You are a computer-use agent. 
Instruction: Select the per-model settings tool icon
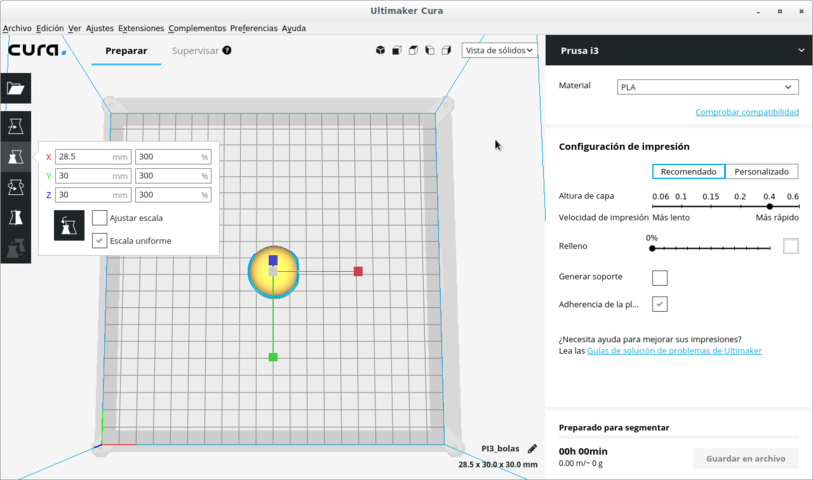pos(16,248)
